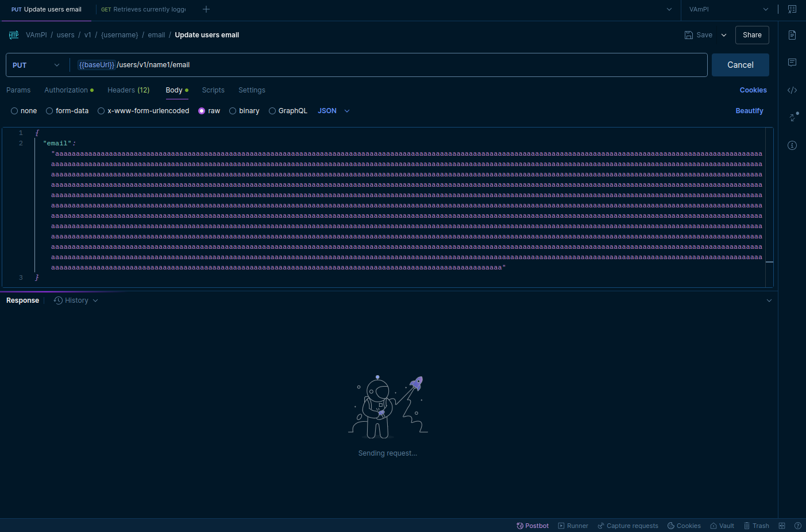Open the JSON format dropdown
Viewport: 806px width, 532px height.
coord(333,111)
